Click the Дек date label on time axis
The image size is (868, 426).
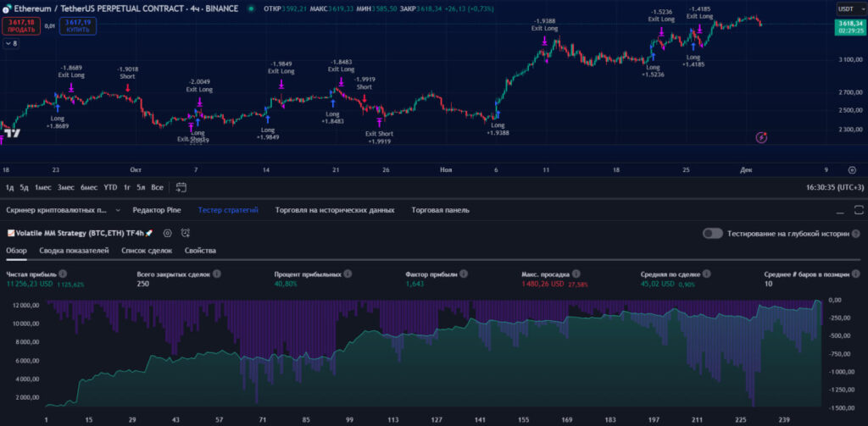(x=746, y=170)
